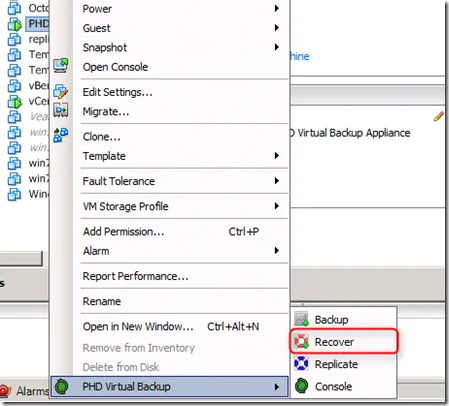The image size is (449, 406).
Task: Select the repli VM in inventory tree
Action: [x=39, y=39]
